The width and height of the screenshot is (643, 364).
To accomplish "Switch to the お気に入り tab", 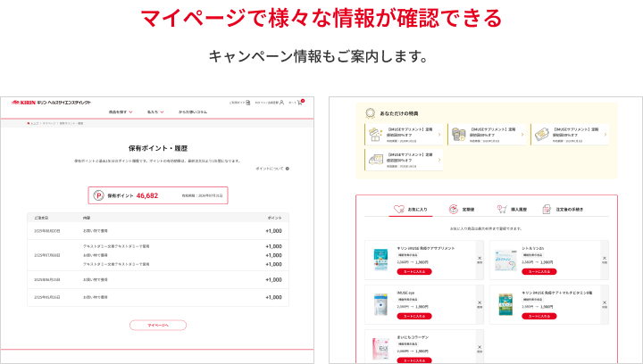I will (x=411, y=210).
